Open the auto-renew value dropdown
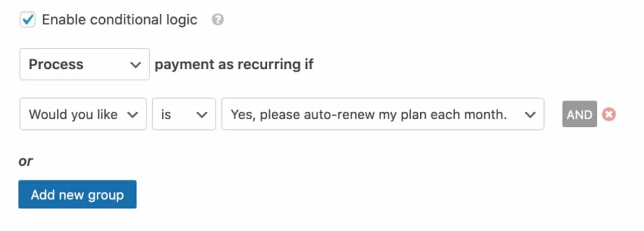 [383, 114]
